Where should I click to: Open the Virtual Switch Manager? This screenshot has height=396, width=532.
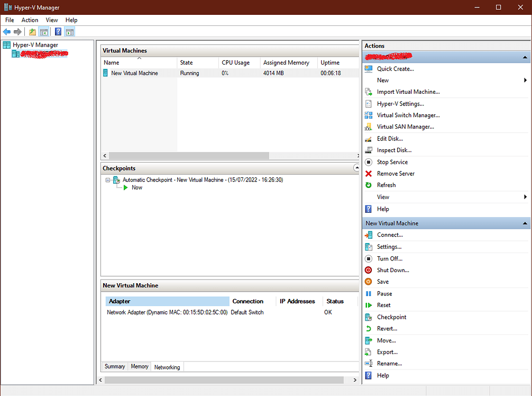[x=407, y=115]
